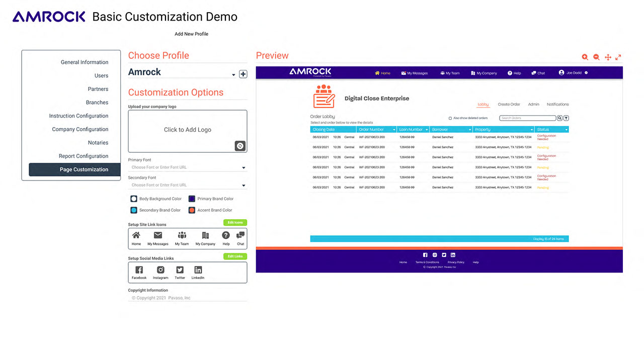
Task: Open Report Configuration in the sidebar
Action: click(x=84, y=156)
